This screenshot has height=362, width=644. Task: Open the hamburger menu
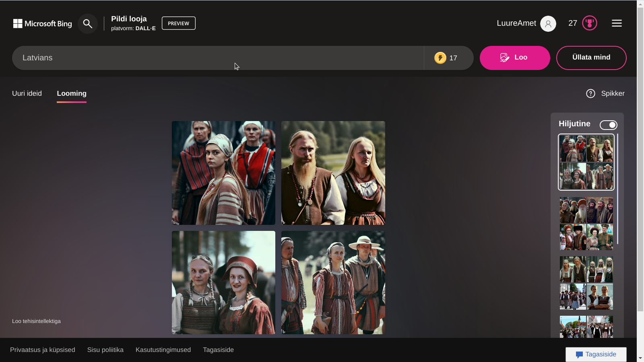tap(617, 23)
